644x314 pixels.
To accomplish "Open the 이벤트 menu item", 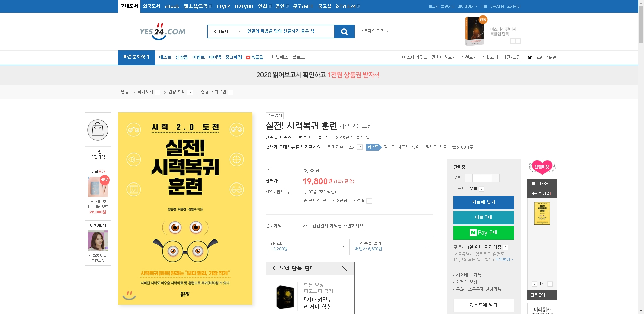I will [x=198, y=57].
